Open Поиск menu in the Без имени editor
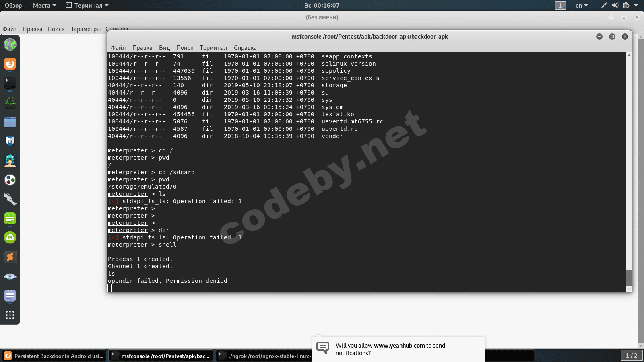The width and height of the screenshot is (644, 362). [x=56, y=29]
